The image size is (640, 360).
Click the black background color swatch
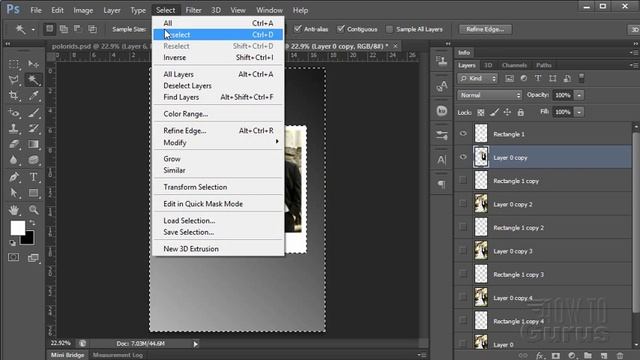point(29,239)
